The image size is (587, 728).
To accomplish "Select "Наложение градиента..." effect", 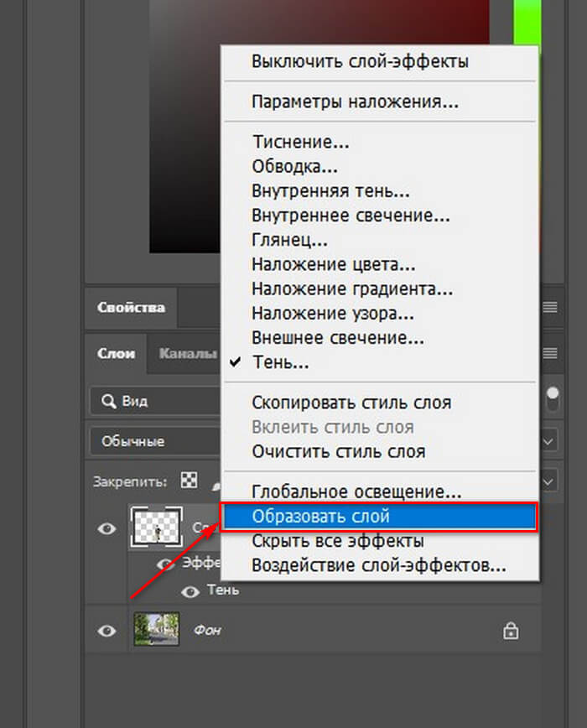I will click(x=351, y=289).
